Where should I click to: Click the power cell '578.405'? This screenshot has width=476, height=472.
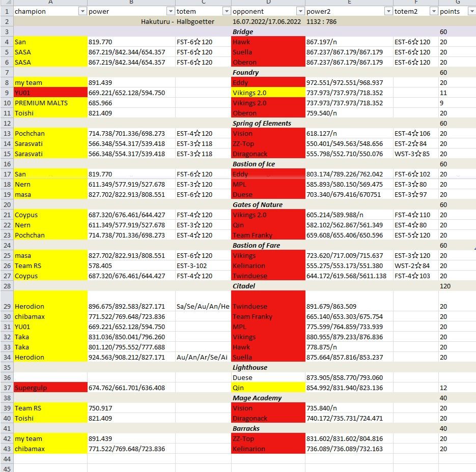coord(131,265)
